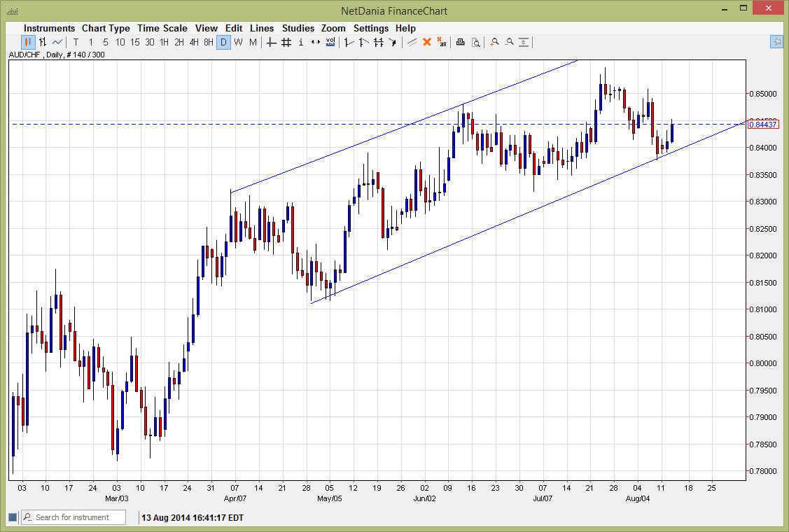Switch to 4H time scale
Viewport: 789px width, 532px height.
194,42
